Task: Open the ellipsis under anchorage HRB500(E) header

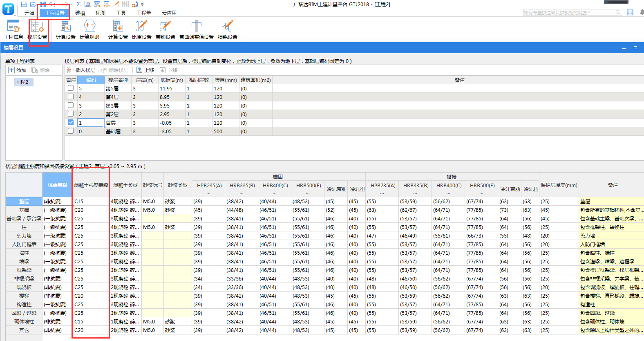Action: [x=308, y=193]
